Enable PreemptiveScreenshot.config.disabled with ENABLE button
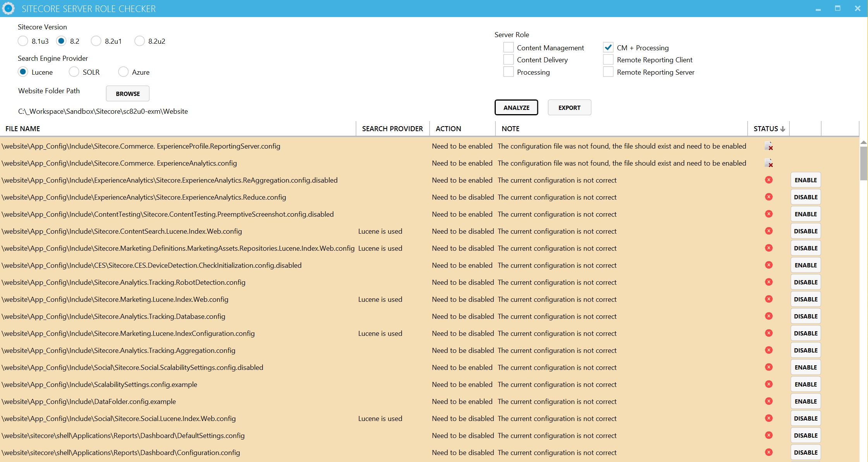This screenshot has width=868, height=462. pyautogui.click(x=806, y=214)
